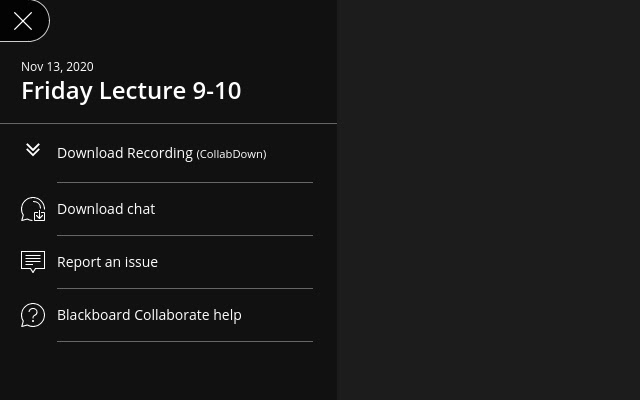Open Report an issue
The height and width of the screenshot is (400, 640).
[x=107, y=262]
